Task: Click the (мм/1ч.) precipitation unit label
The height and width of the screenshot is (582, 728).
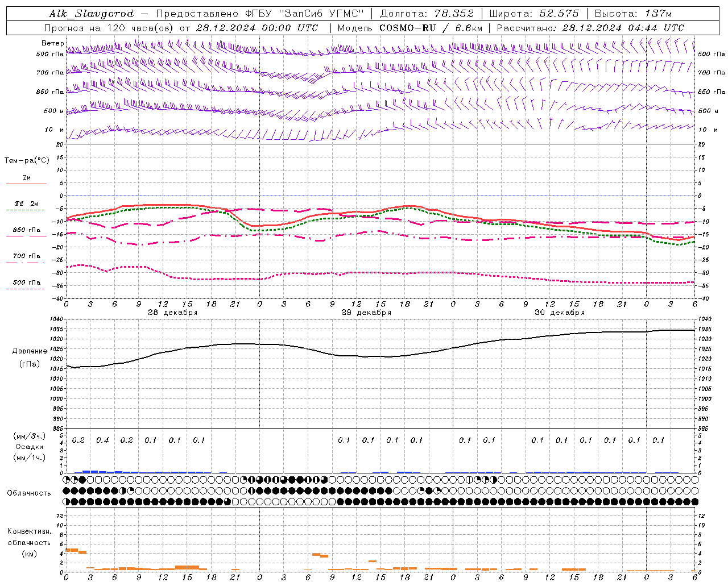Action: 29,458
